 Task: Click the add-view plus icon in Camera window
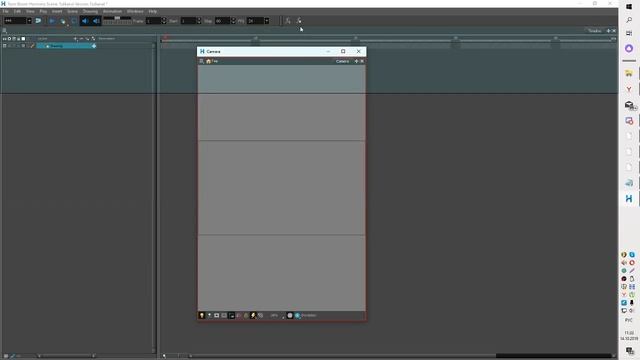point(356,61)
